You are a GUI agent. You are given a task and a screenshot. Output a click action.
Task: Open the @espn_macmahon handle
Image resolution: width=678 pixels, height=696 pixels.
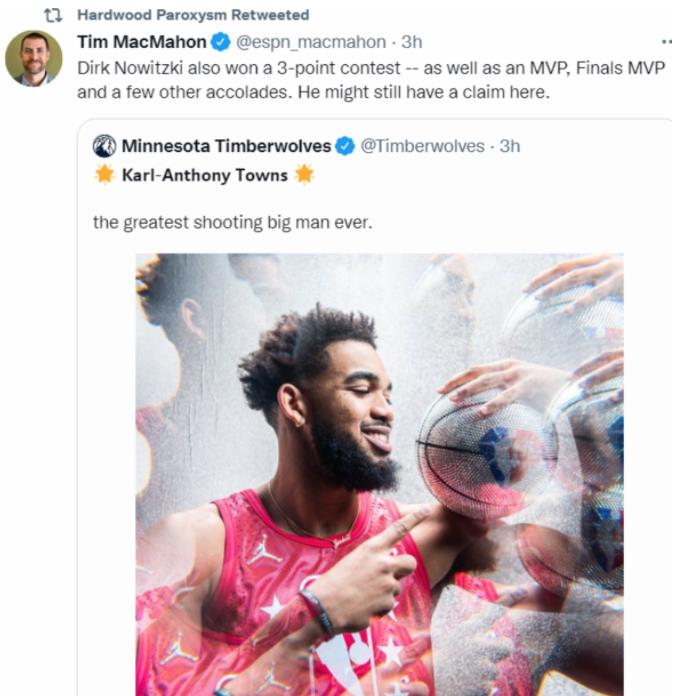tap(310, 42)
